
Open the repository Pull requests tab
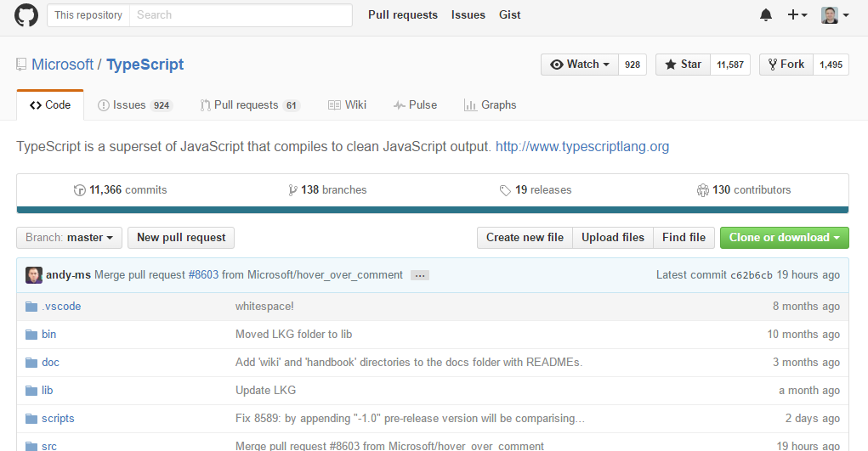point(250,105)
